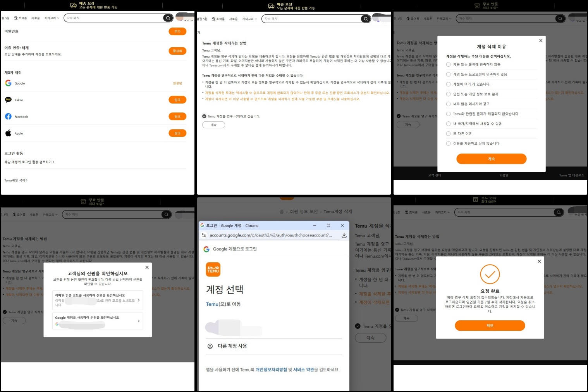Choose 다른 계정 사용 in Google popup
The width and height of the screenshot is (588, 392).
(274, 346)
